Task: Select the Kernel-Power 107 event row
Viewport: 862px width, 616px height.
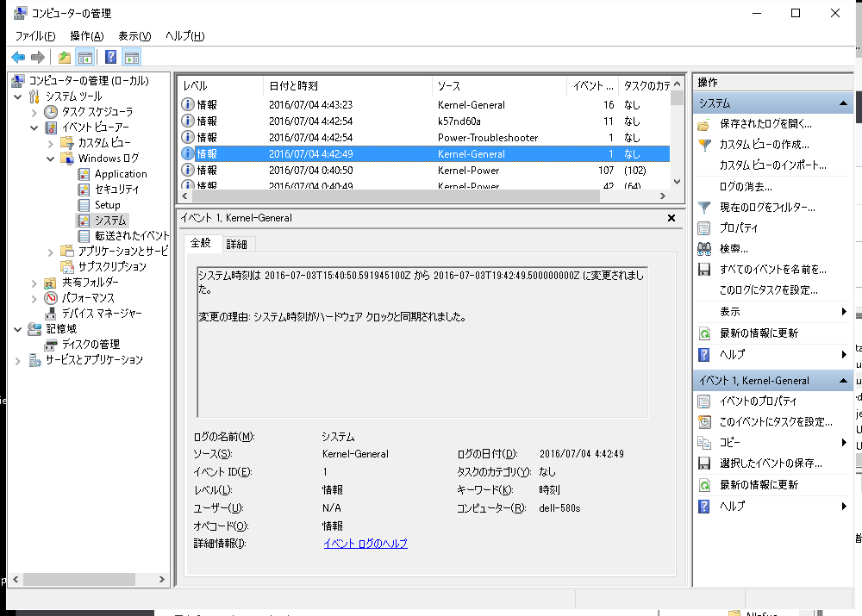Action: point(345,171)
